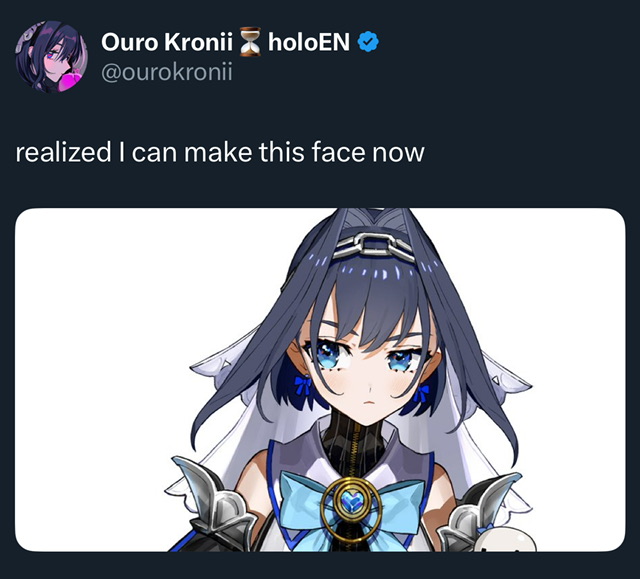
Task: Click the @ourokronii handle
Action: [167, 72]
